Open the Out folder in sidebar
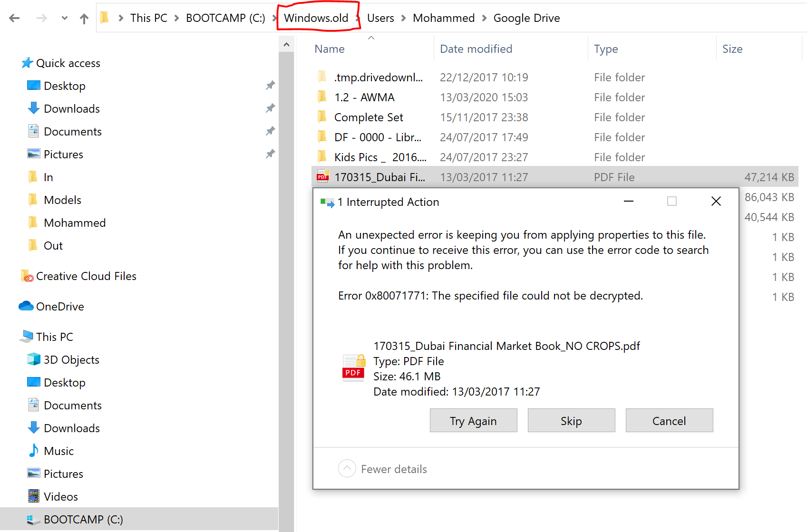 coord(53,246)
